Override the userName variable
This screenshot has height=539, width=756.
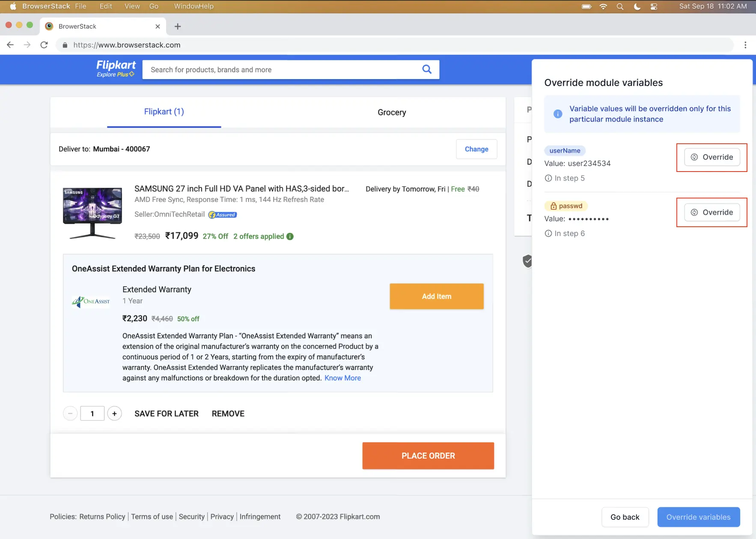click(x=711, y=157)
